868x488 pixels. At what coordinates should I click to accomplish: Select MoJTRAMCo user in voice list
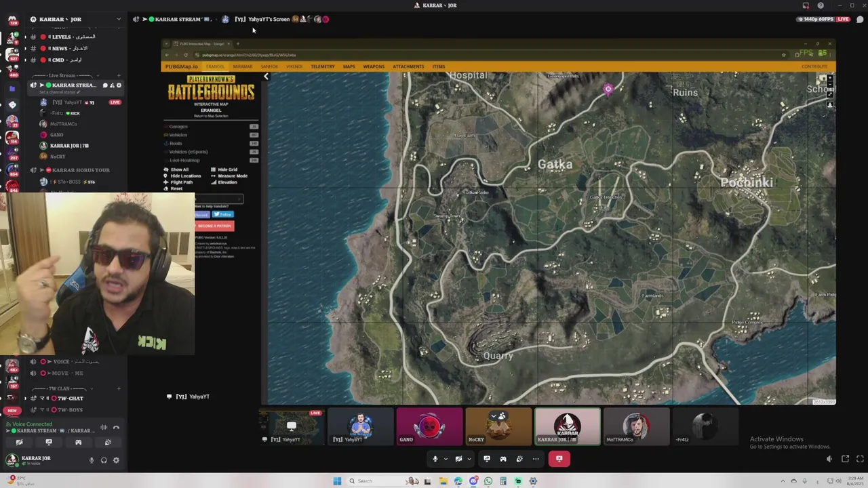point(80,124)
